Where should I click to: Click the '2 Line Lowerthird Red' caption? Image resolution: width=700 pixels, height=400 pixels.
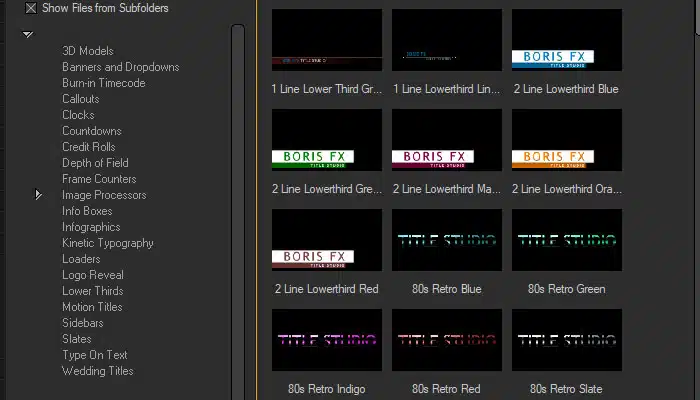pos(327,289)
